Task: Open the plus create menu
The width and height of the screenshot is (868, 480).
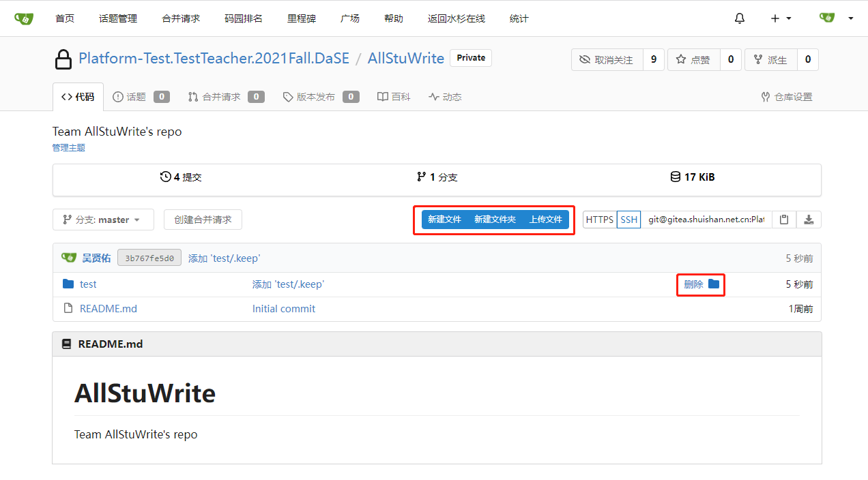Action: point(781,18)
